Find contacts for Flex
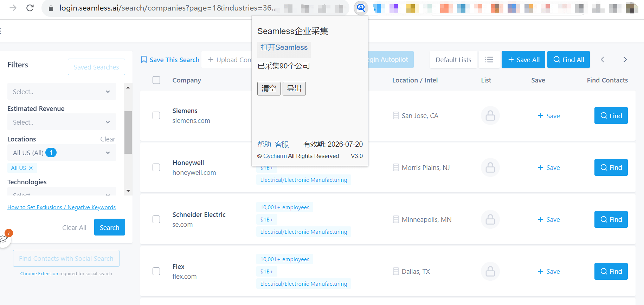 611,271
